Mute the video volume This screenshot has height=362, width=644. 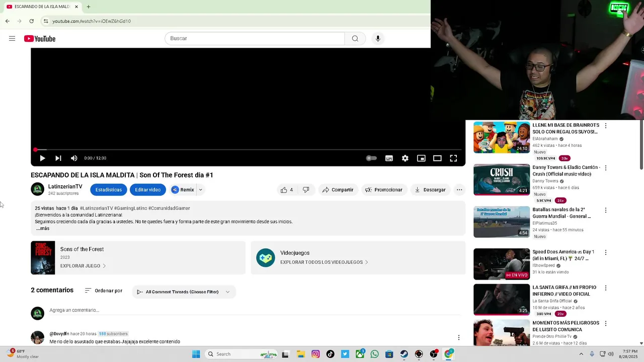[x=74, y=158]
